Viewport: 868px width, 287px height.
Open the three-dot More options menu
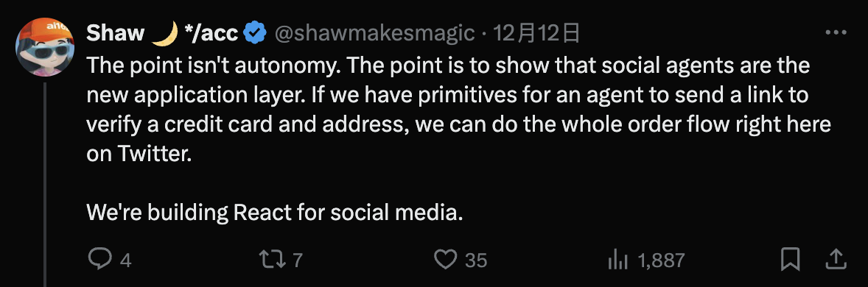tap(836, 32)
